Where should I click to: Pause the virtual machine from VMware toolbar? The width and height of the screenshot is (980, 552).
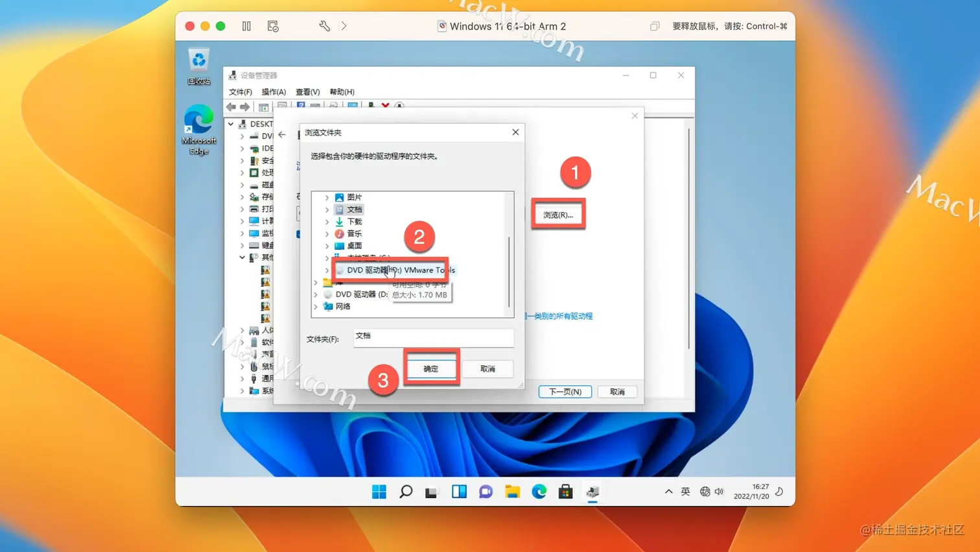click(x=246, y=26)
